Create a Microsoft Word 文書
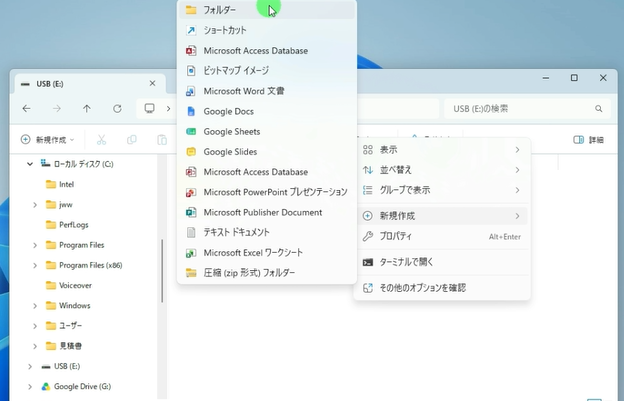Screen dimensions: 624x401 point(267,91)
